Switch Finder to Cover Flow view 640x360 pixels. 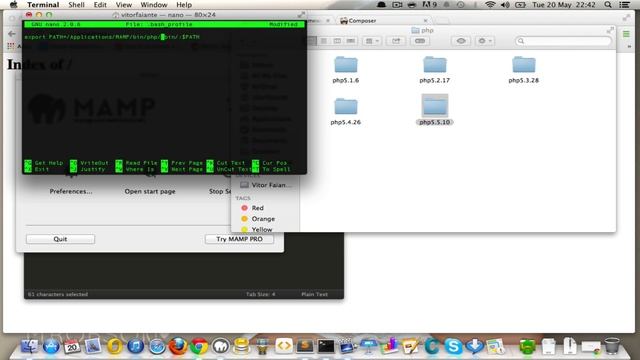coord(351,41)
